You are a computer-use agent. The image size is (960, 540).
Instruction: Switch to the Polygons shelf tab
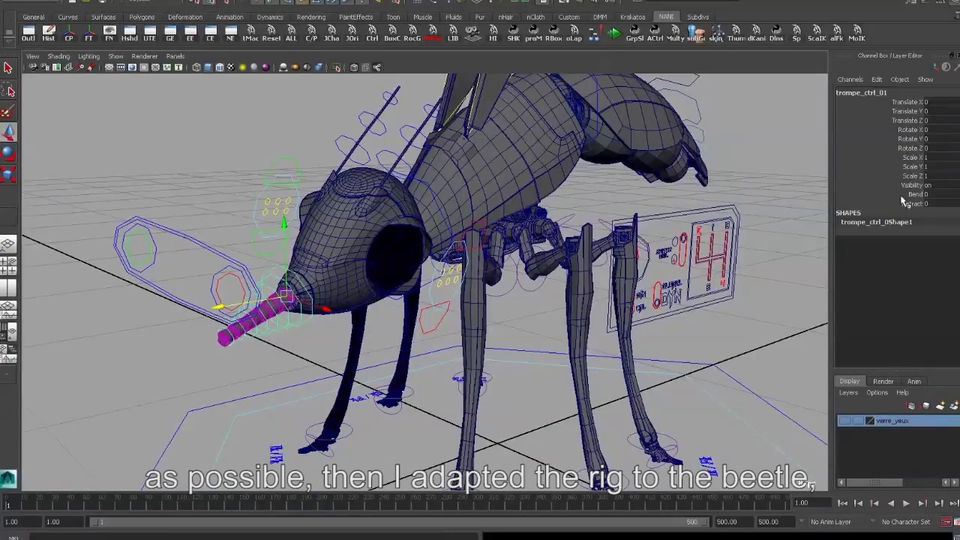[x=141, y=17]
